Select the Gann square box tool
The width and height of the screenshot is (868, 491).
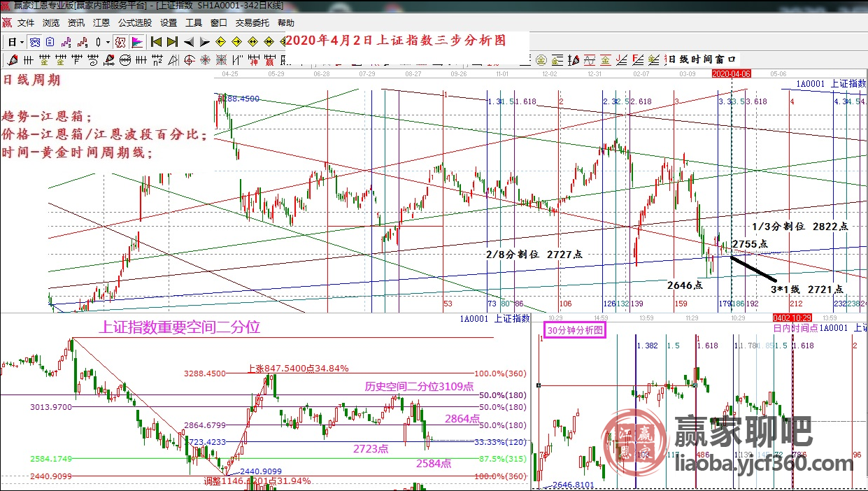(221, 60)
